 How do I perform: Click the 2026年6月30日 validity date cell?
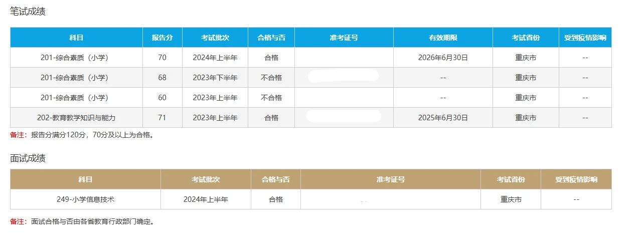pyautogui.click(x=443, y=58)
